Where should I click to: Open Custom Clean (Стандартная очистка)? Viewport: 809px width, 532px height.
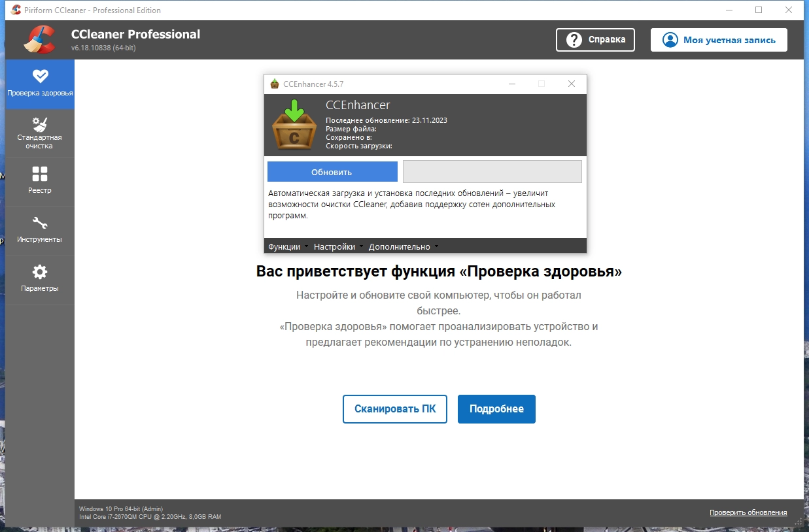coord(40,133)
